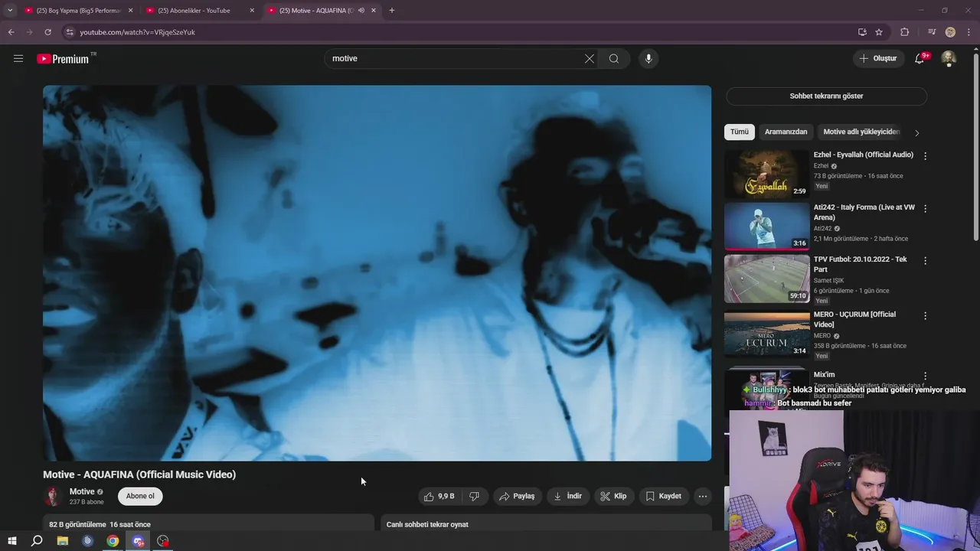This screenshot has height=551, width=980.
Task: Open Google Chrome from taskbar
Action: (x=113, y=541)
